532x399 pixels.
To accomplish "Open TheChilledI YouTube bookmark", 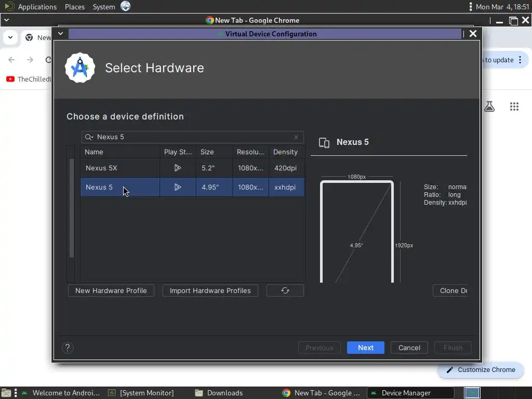I will coord(29,79).
